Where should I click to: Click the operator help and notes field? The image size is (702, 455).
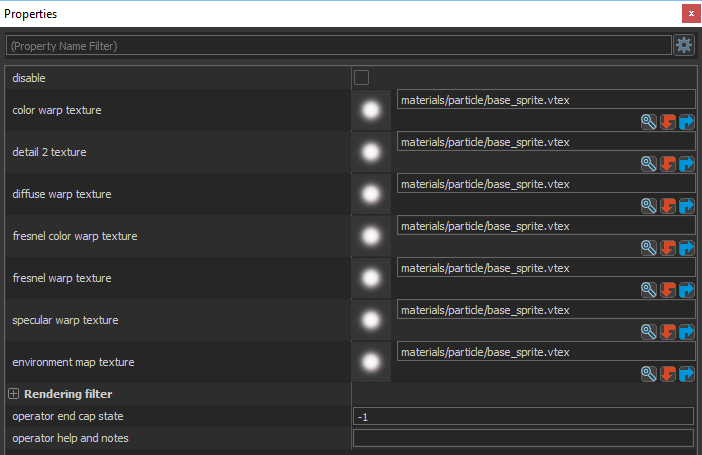523,438
